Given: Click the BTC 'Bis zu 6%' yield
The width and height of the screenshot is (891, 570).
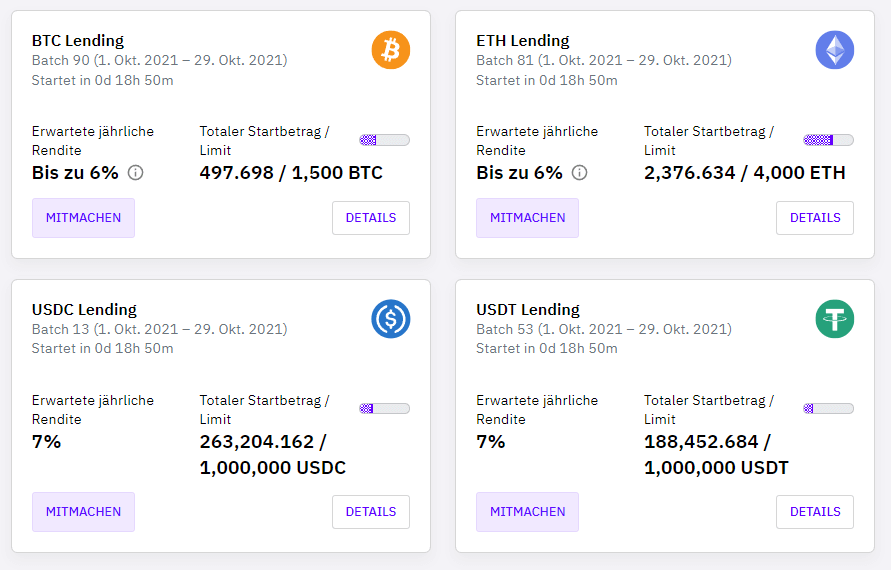Looking at the screenshot, I should pyautogui.click(x=75, y=173).
